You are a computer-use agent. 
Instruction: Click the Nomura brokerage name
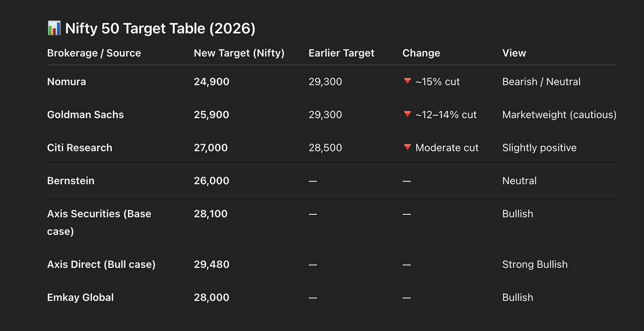pos(66,81)
